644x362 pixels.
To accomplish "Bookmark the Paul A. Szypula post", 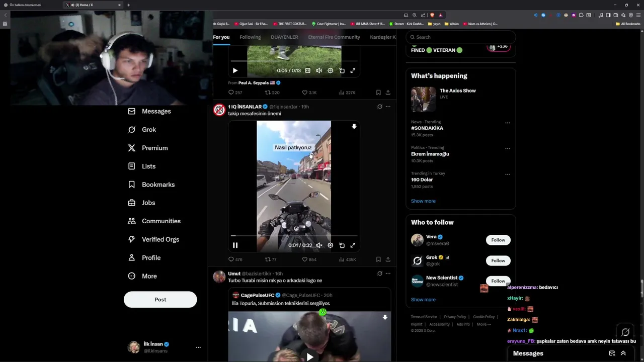I will (x=378, y=93).
